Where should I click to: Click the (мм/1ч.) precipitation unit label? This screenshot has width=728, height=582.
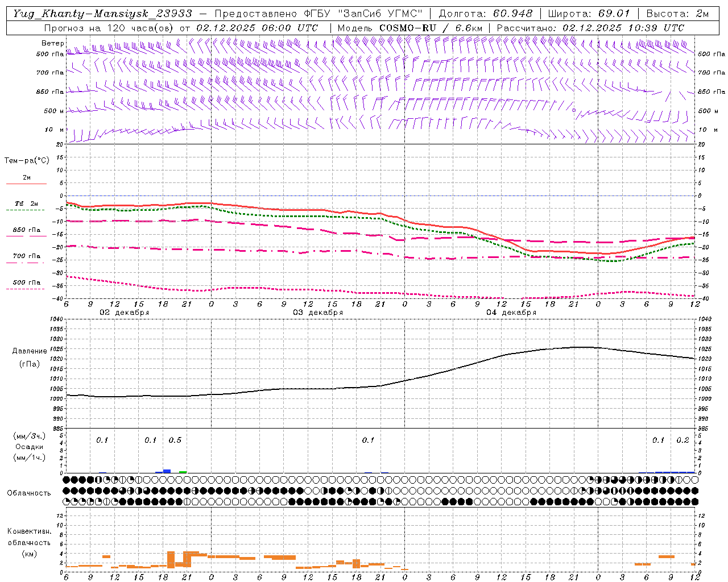coord(30,458)
